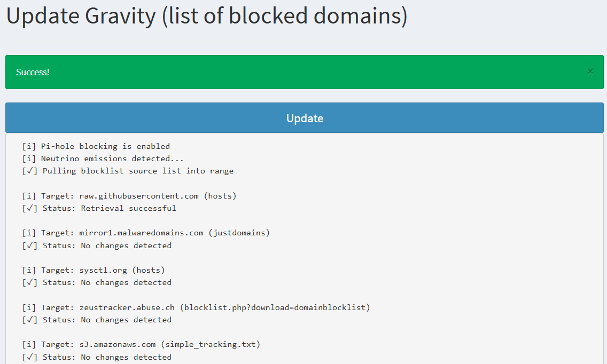
Task: Click the status line under s3.amazonaws.com target
Action: [97, 357]
